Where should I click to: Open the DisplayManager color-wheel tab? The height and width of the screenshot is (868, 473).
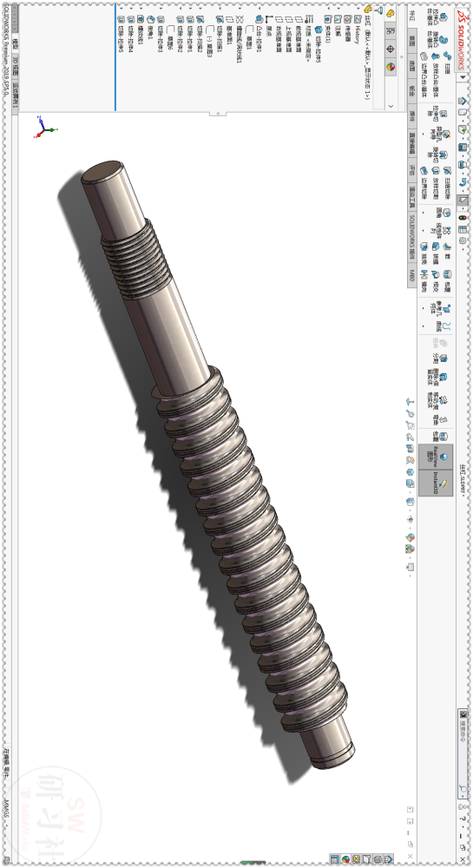click(x=390, y=67)
